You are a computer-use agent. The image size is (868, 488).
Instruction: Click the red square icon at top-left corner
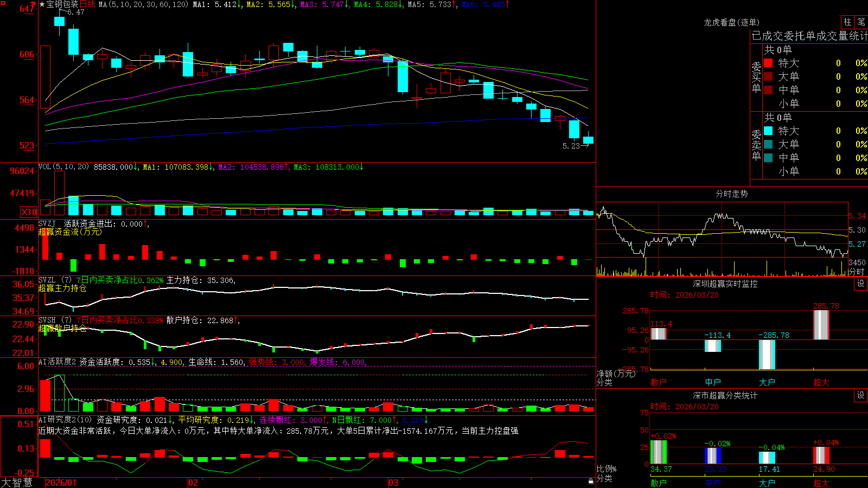click(2, 2)
